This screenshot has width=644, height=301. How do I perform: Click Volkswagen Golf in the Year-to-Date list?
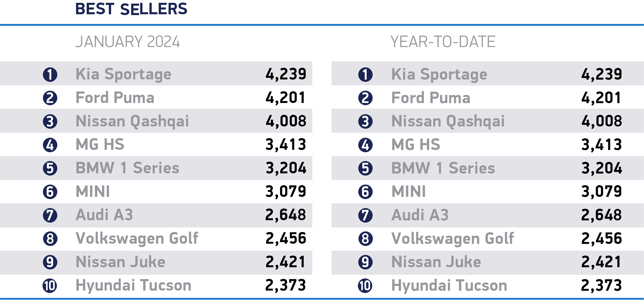pos(453,239)
